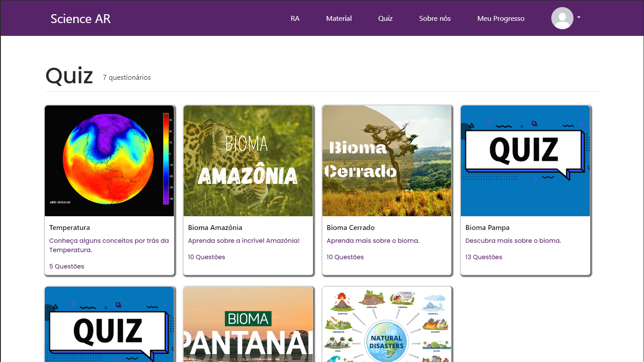Open the Temperatura globe thumbnail
Image resolution: width=644 pixels, height=362 pixels.
tap(110, 161)
